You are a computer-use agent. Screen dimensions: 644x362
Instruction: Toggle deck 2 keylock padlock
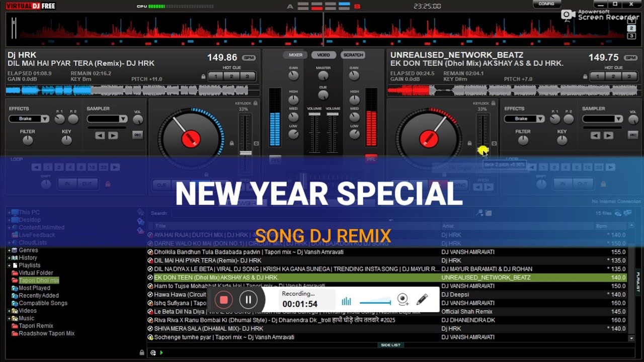pyautogui.click(x=493, y=103)
